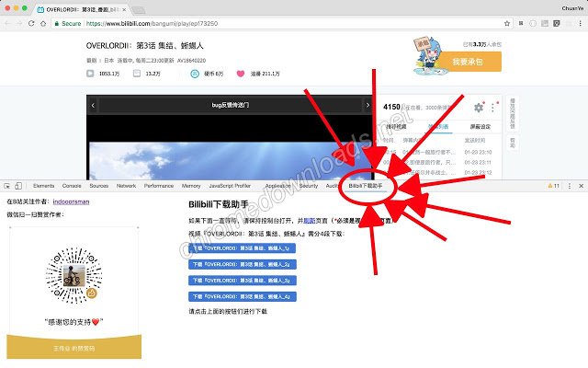Go to the previous banner with left chevron

(x=93, y=105)
